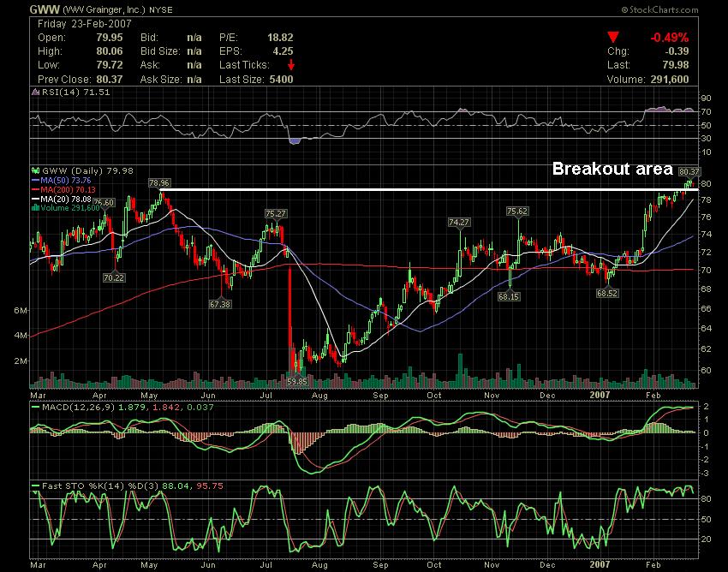
Task: Click the red down triangle beside -0.49%
Action: tap(613, 37)
